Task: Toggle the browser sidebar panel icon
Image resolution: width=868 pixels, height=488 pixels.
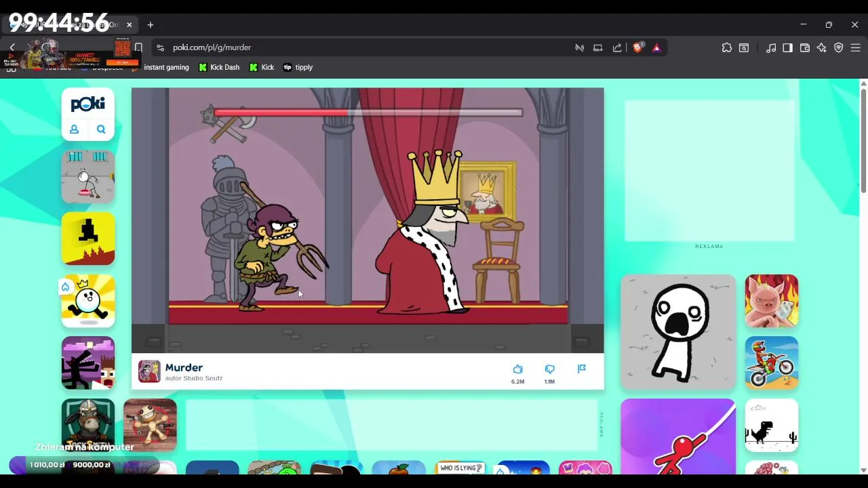Action: tap(787, 47)
